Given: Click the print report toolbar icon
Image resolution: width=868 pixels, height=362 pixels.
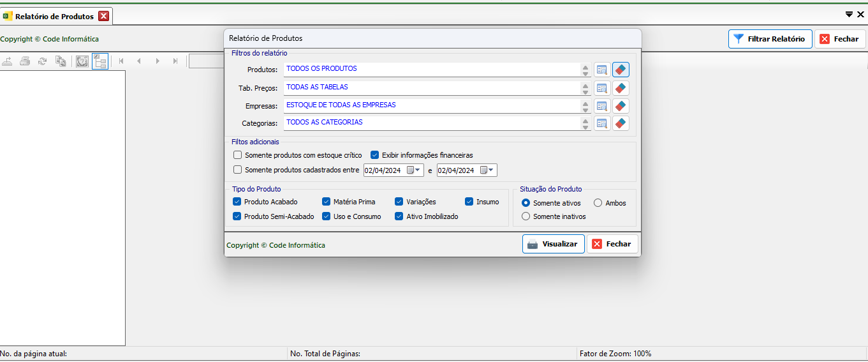Looking at the screenshot, I should [x=25, y=61].
